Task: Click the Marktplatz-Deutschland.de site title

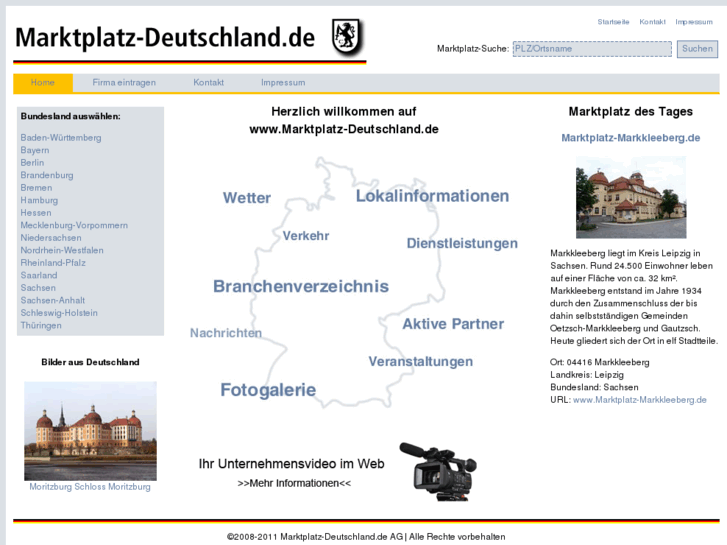Action: point(165,38)
